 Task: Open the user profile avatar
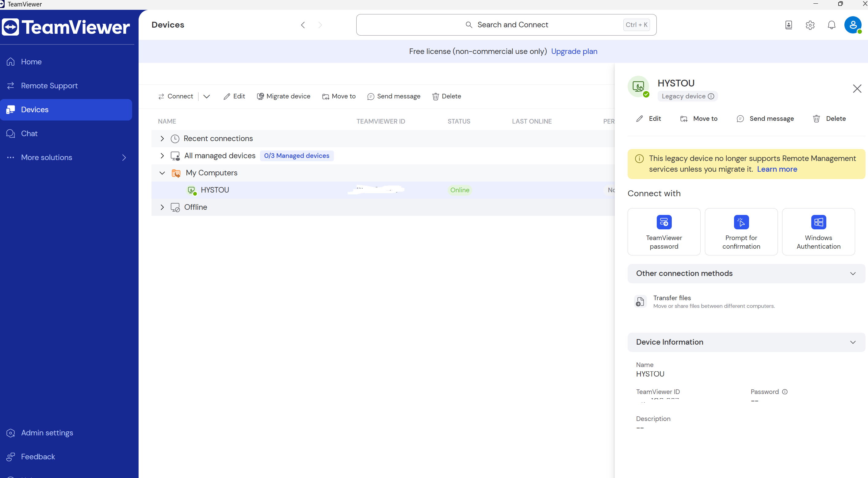[853, 25]
